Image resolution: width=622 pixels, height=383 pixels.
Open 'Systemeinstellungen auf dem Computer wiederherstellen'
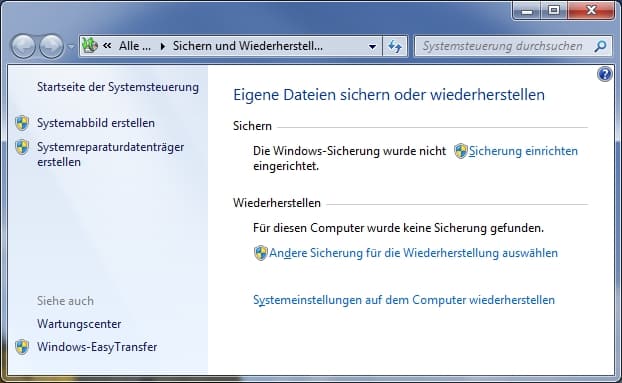[x=404, y=300]
